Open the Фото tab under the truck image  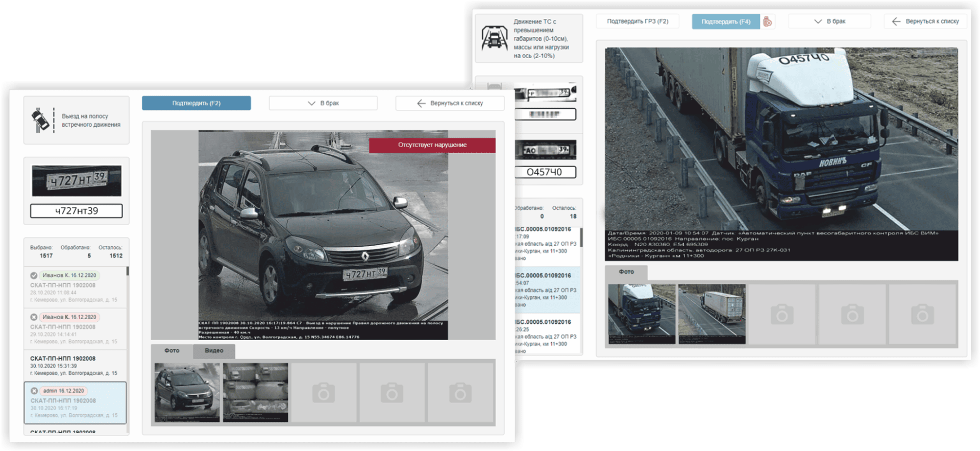coord(626,272)
